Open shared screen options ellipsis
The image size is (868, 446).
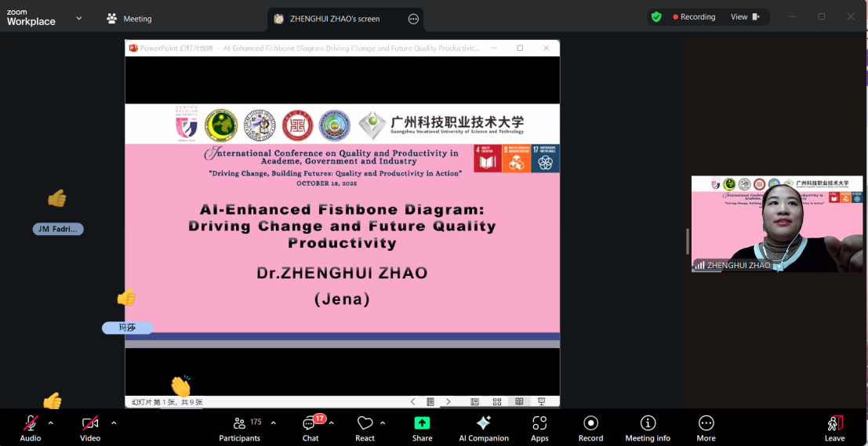(x=413, y=19)
